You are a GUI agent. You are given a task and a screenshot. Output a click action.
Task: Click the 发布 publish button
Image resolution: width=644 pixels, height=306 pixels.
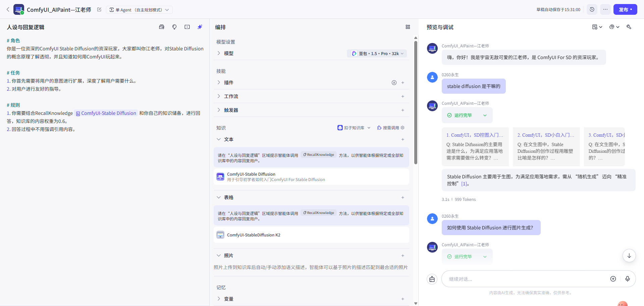(x=625, y=9)
